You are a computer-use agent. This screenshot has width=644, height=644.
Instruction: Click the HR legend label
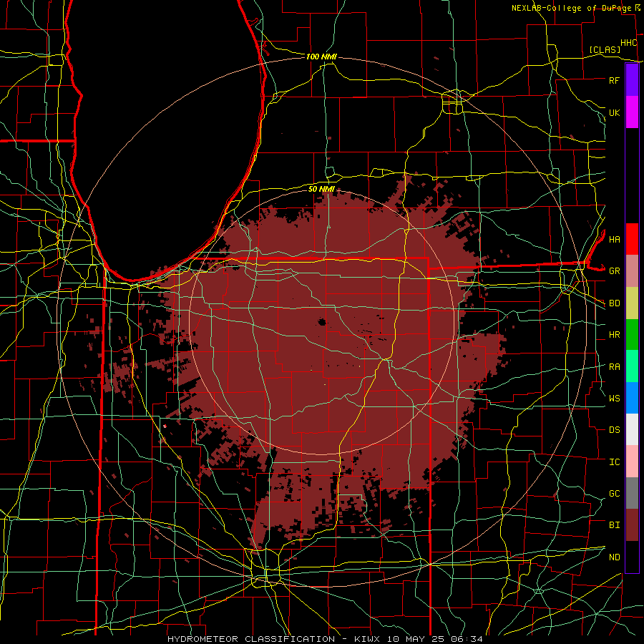[614, 335]
